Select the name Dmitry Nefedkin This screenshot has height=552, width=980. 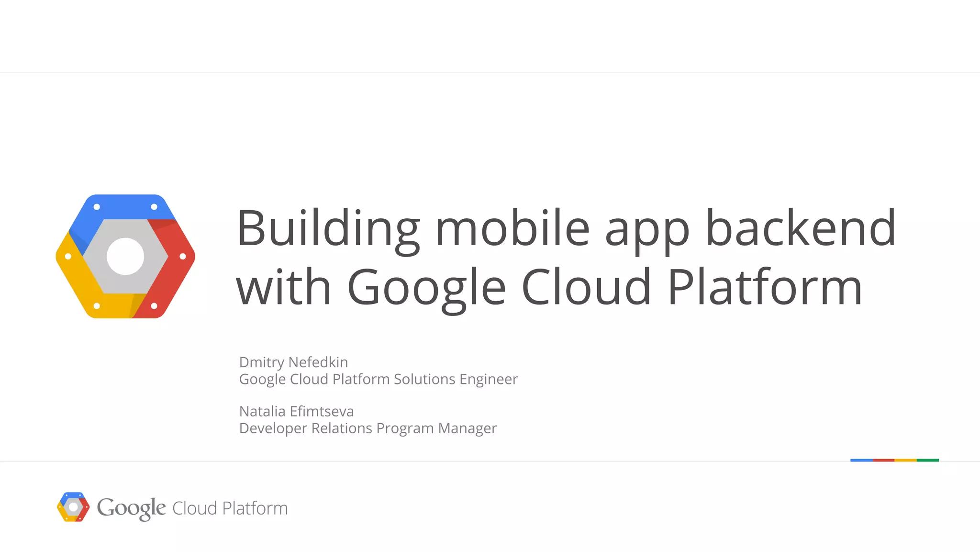293,362
